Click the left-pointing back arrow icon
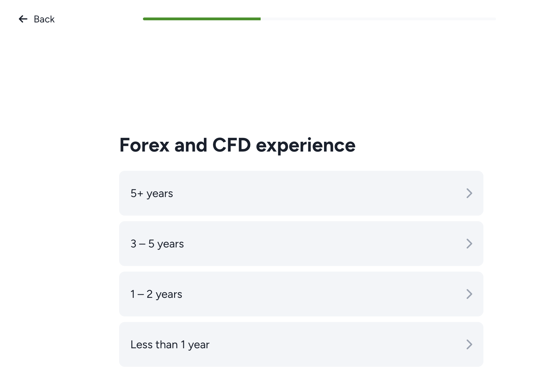 tap(23, 19)
